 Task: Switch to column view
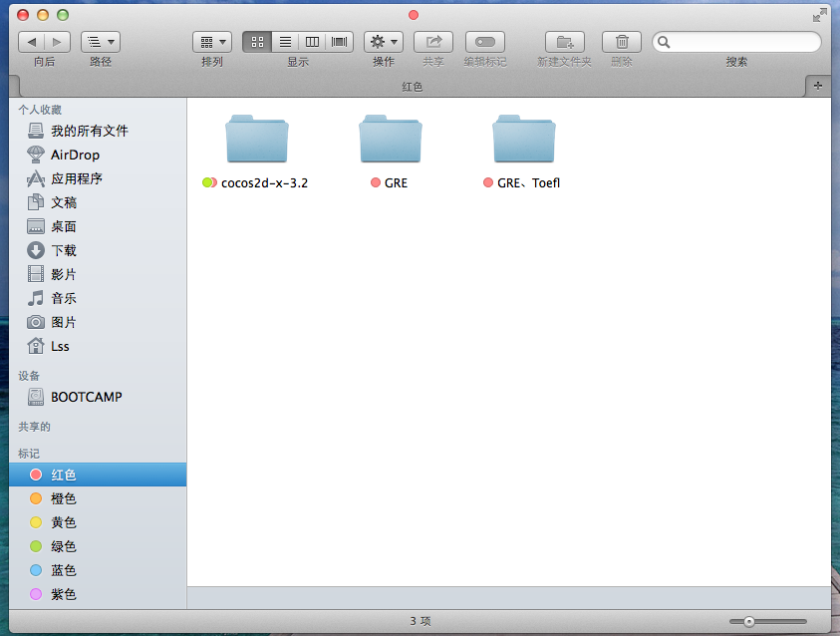[x=312, y=42]
